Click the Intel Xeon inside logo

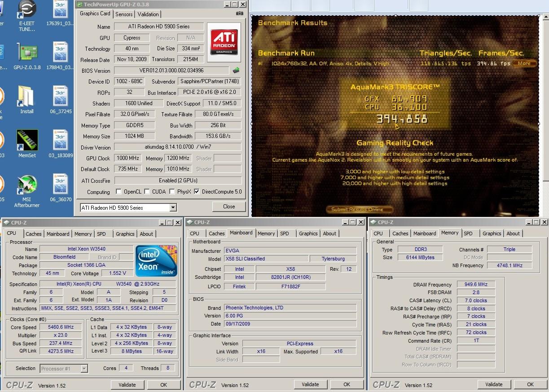pyautogui.click(x=156, y=261)
